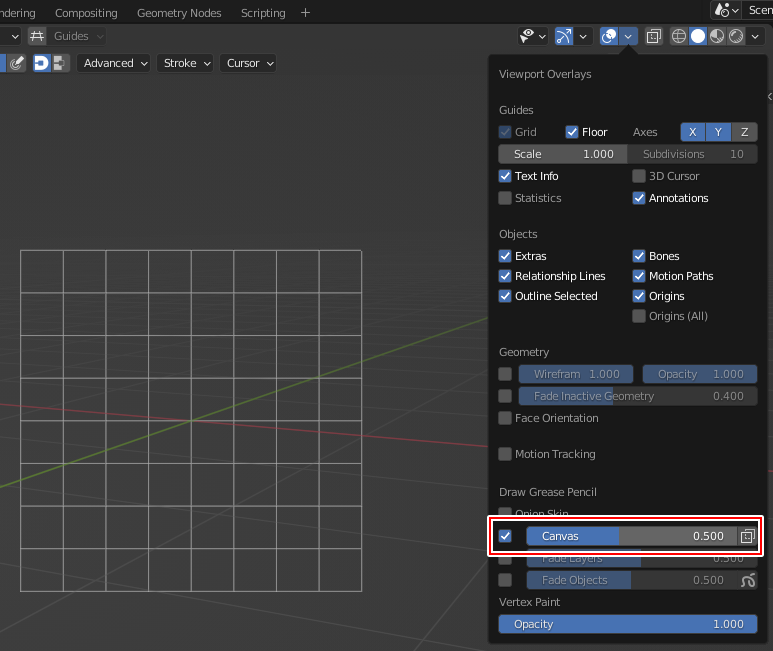Click the Vertex Paint Opacity slider
This screenshot has height=651, width=773.
[x=627, y=624]
